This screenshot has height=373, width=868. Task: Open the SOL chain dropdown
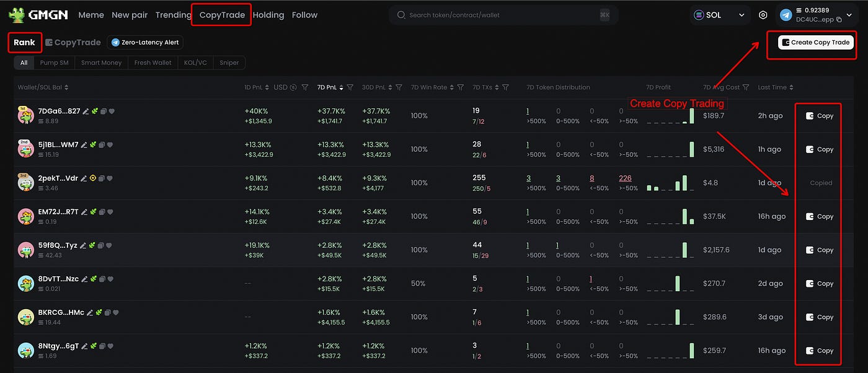tap(720, 15)
